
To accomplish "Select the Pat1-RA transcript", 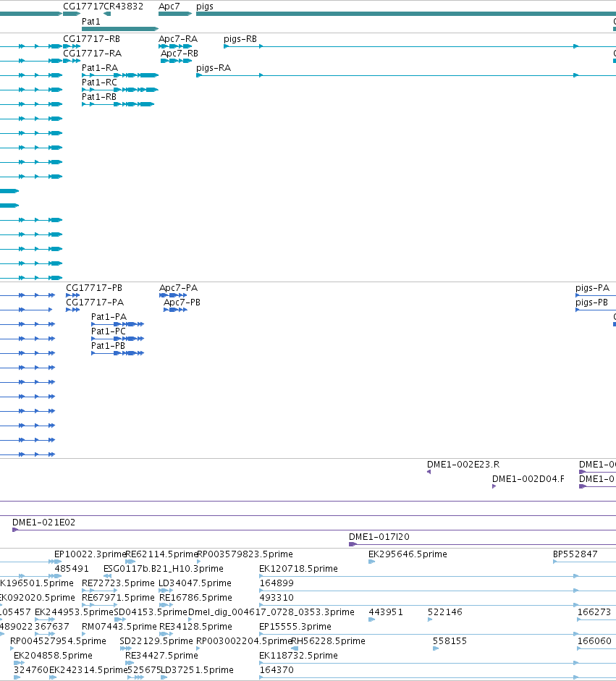I will click(x=120, y=75).
